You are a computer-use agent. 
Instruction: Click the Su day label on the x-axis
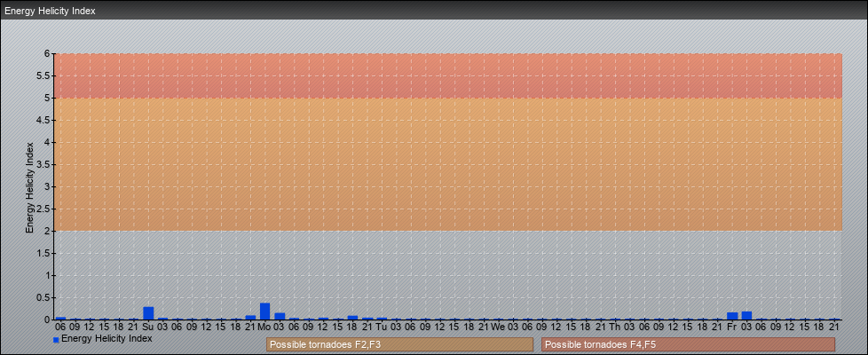[148, 327]
